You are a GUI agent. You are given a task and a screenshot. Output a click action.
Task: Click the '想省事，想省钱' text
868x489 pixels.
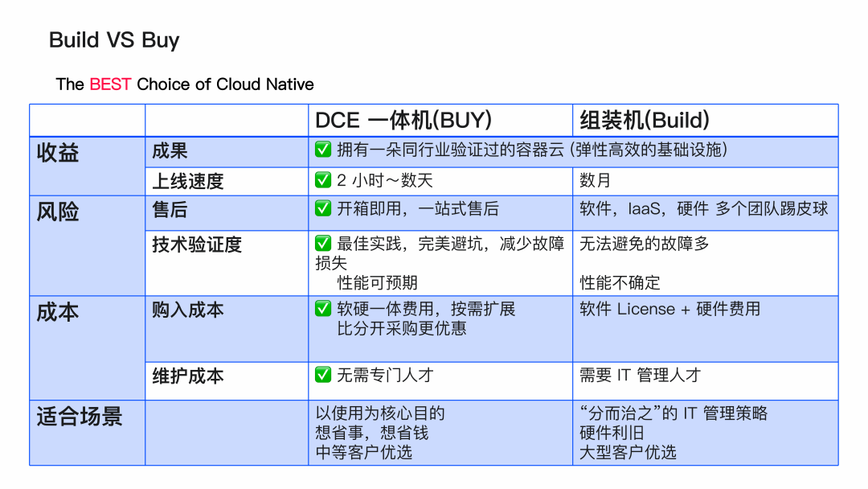[372, 433]
